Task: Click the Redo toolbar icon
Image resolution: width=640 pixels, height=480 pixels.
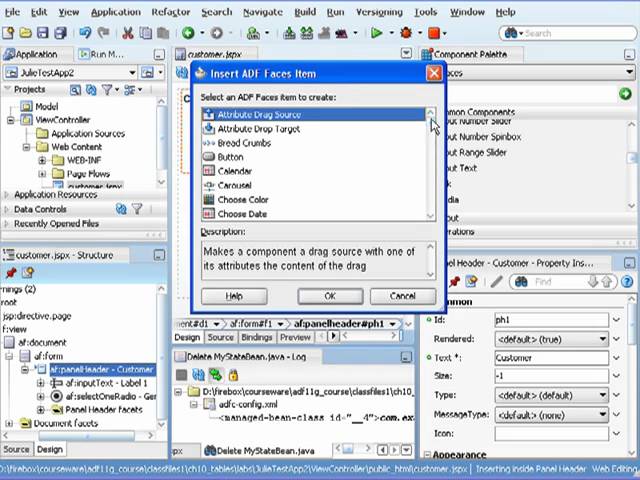Action: point(104,33)
